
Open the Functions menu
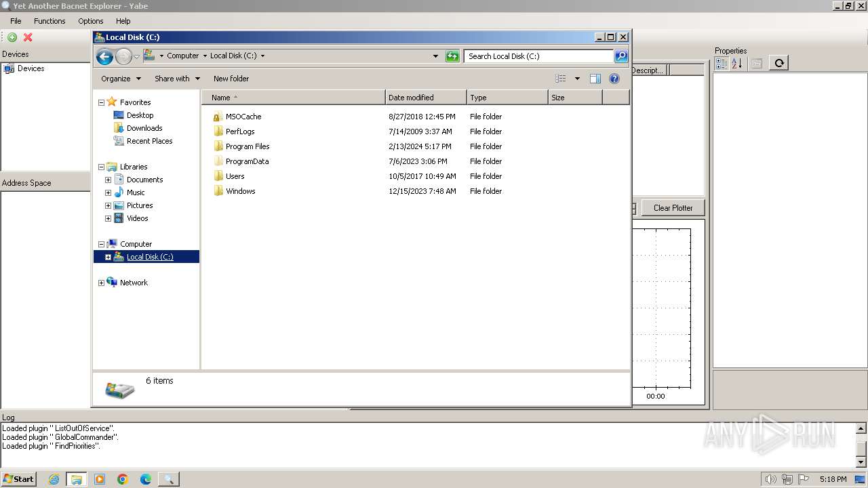click(x=50, y=21)
